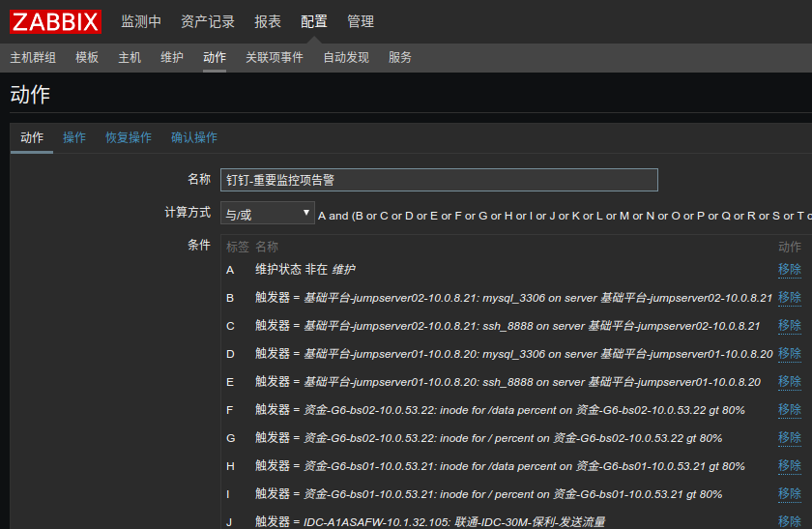Go to 模板 submenu
The width and height of the screenshot is (812, 529).
tap(87, 57)
